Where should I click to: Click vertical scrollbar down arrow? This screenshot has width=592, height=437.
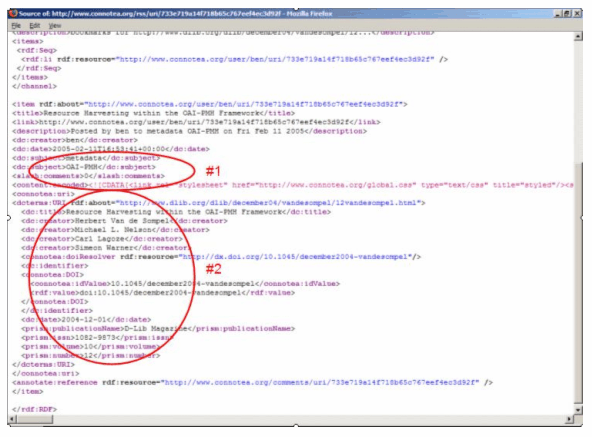578,410
